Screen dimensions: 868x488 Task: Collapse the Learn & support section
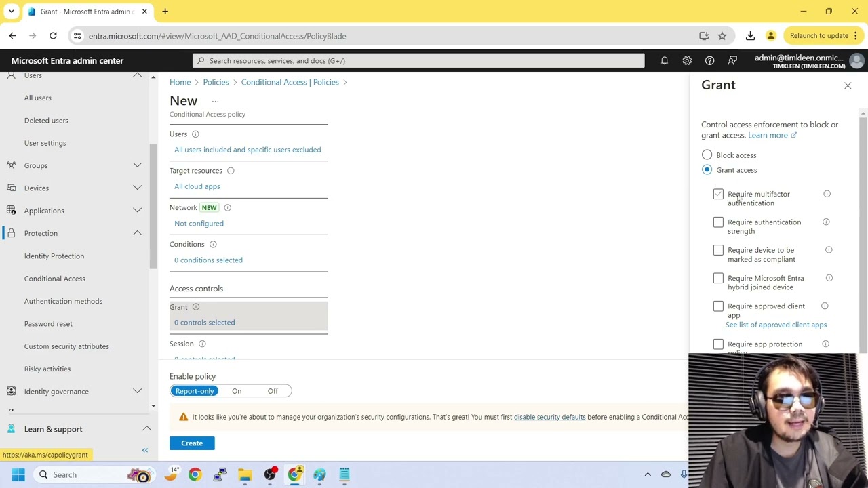click(146, 429)
